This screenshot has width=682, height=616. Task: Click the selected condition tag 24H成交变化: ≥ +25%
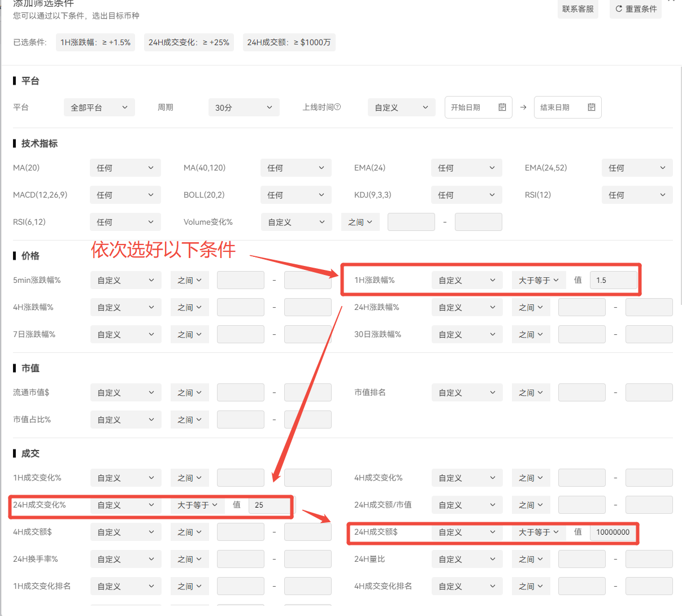[x=189, y=42]
